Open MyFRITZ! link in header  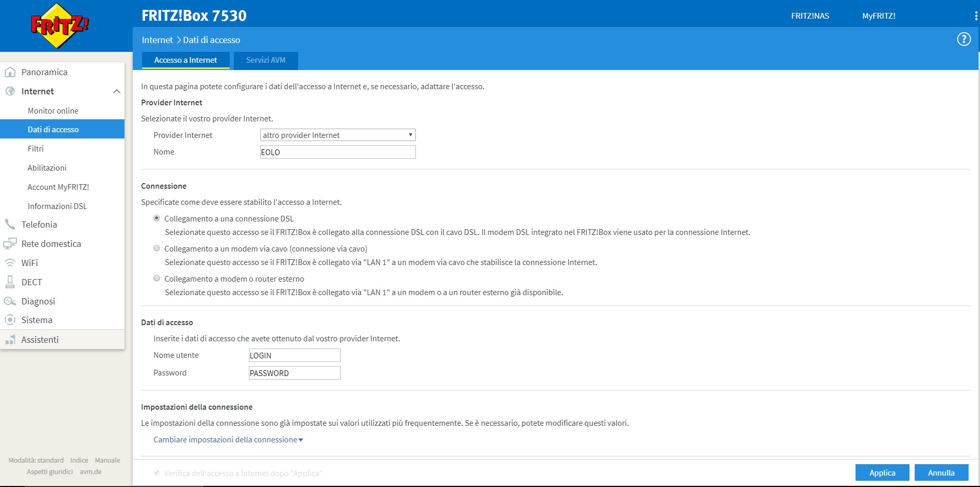tap(878, 16)
